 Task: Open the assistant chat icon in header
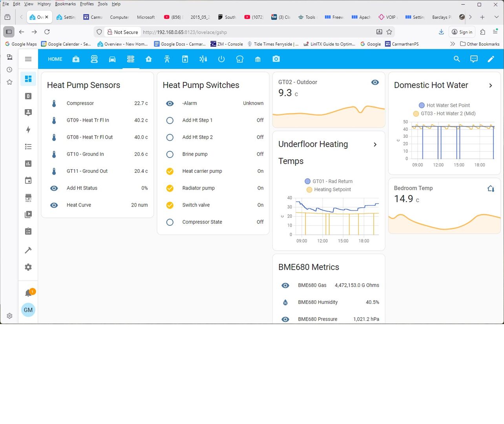(x=474, y=59)
